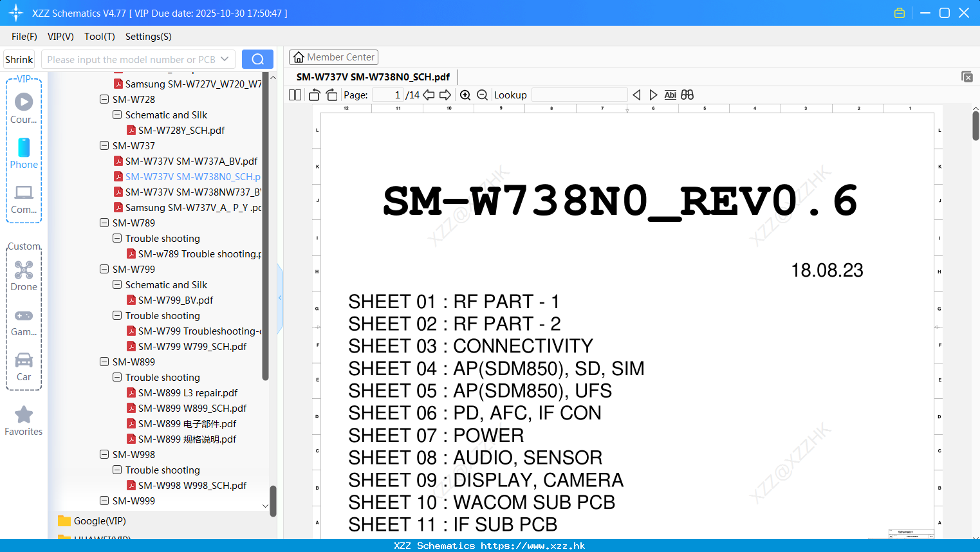Collapse the SM-W799 tree node
The width and height of the screenshot is (980, 552).
pyautogui.click(x=104, y=269)
